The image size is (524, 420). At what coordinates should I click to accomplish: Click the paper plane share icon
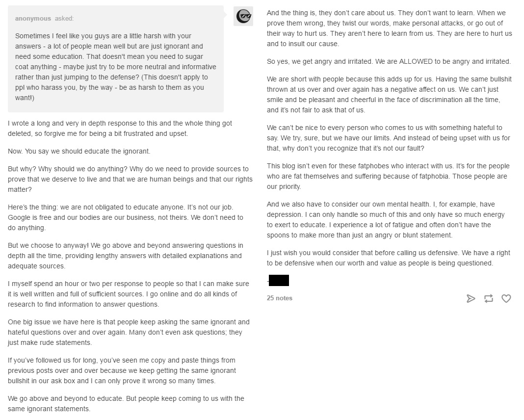tap(471, 298)
